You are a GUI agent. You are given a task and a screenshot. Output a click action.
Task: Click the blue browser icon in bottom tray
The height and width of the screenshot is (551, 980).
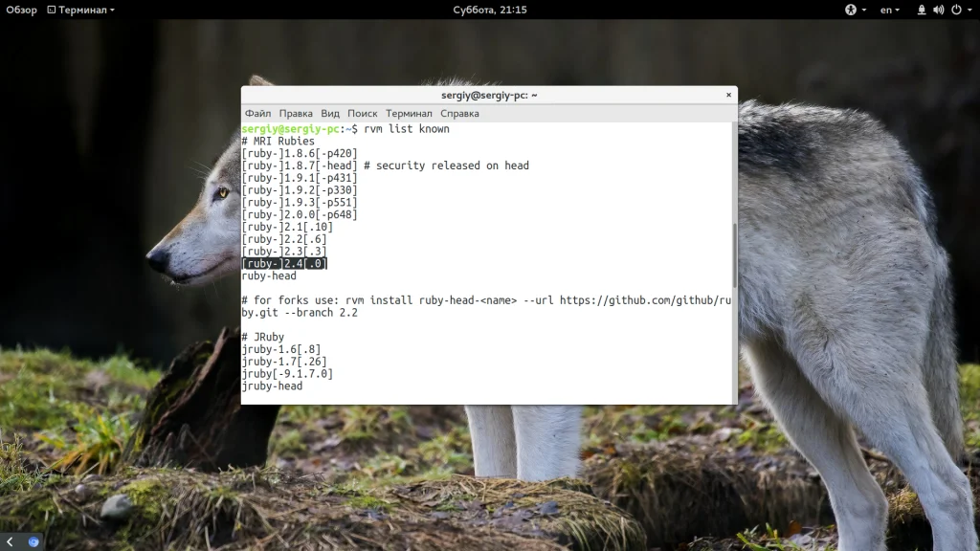tap(33, 541)
